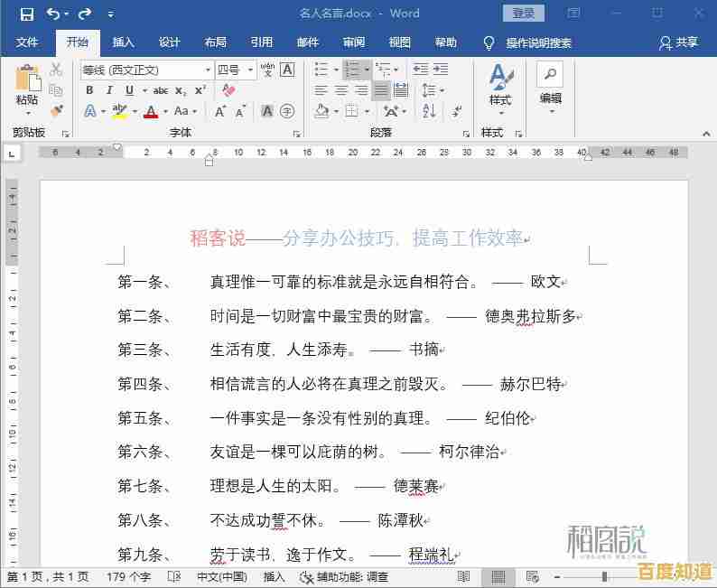Click the Save icon in title bar
The image size is (717, 588).
coord(26,14)
